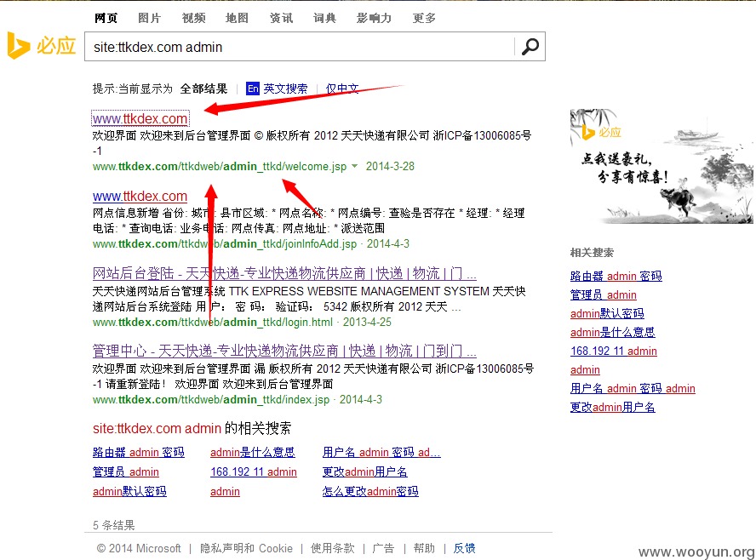Click bottom related search 用户名 admin 密码 ad…

(x=381, y=453)
